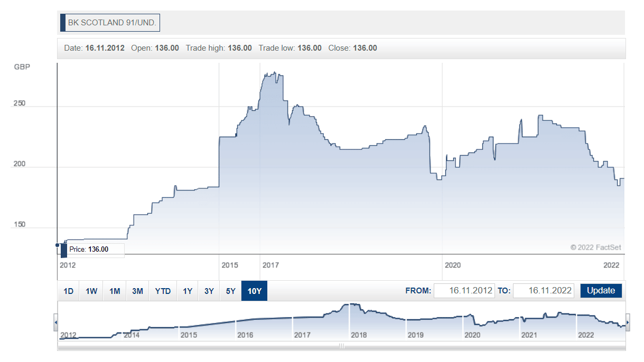
Task: Click the price marker handle on the left axis
Action: pos(58,245)
